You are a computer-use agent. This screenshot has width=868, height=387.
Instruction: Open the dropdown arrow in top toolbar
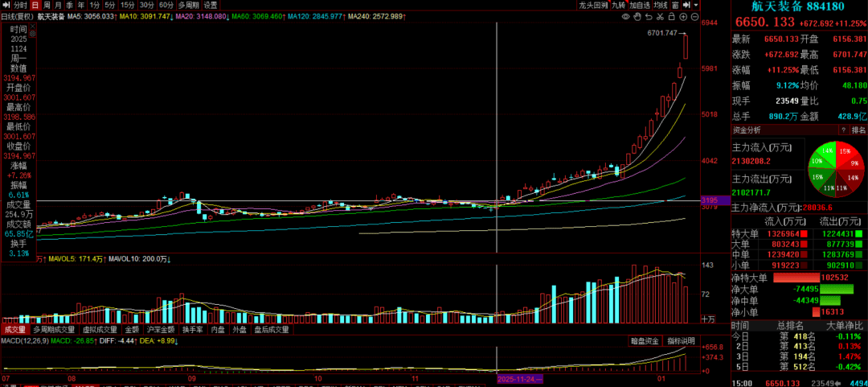tap(696, 5)
